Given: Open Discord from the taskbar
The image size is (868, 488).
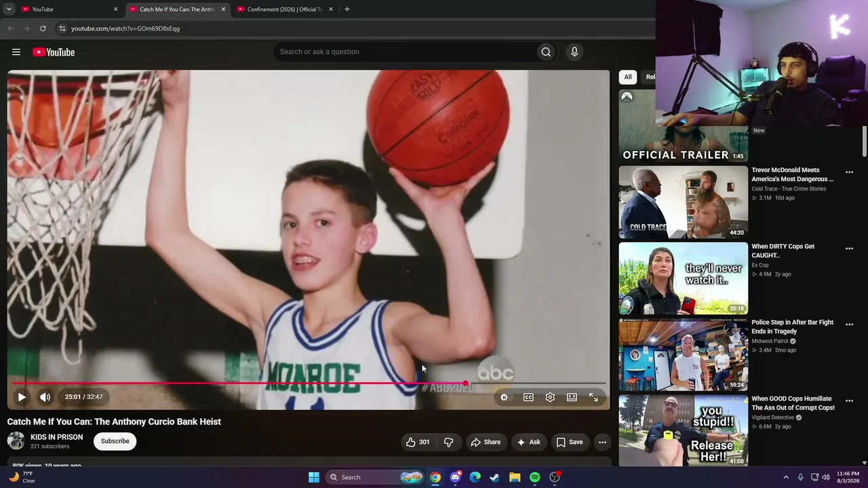Looking at the screenshot, I should coord(455,477).
